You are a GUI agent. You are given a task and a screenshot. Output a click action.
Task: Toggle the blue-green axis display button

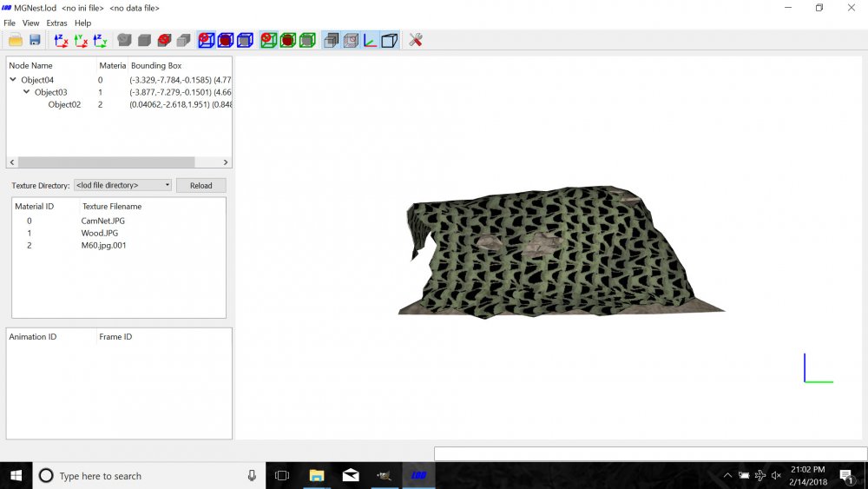[371, 40]
